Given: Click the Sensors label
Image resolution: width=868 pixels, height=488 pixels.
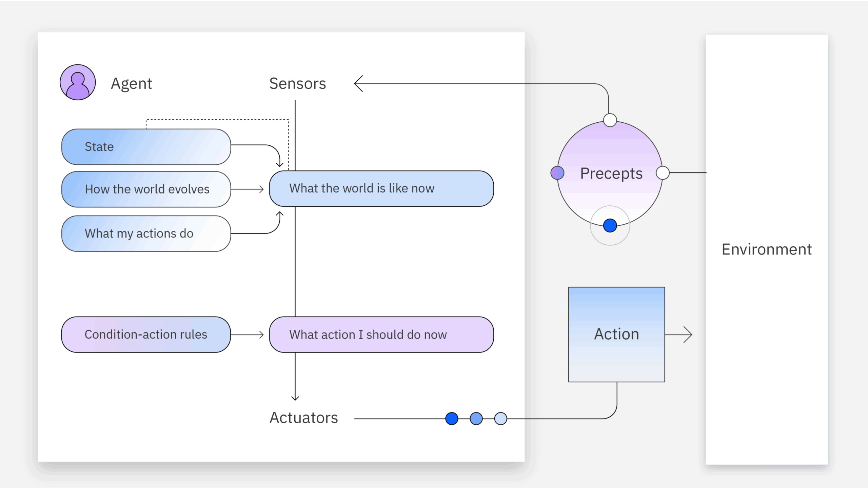Looking at the screenshot, I should coord(297,84).
